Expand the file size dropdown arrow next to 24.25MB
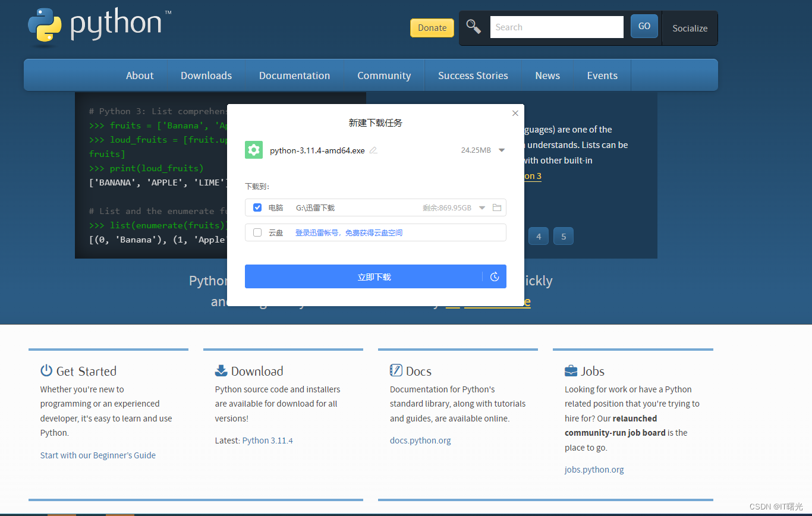 click(502, 150)
